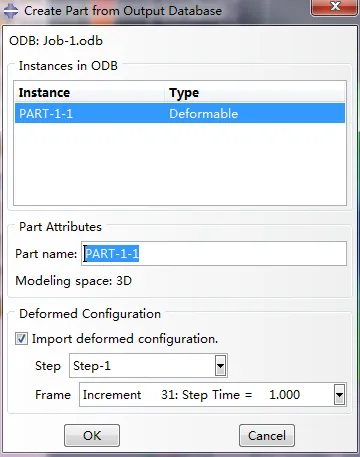Sort by the Type column header
Image resolution: width=360 pixels, height=457 pixels.
[x=255, y=92]
